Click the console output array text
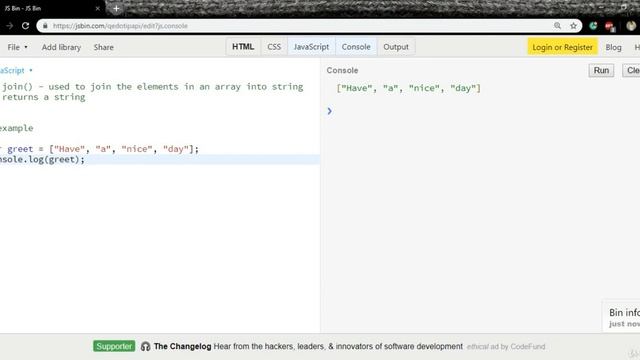Screen dimensions: 640x360 click(x=409, y=88)
